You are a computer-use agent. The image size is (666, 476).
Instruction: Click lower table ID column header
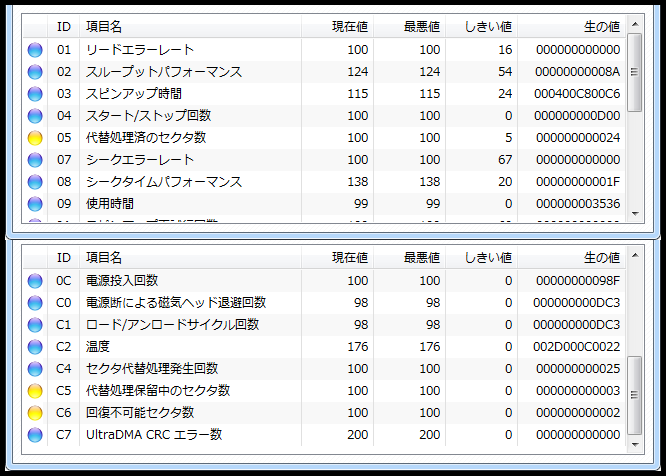click(63, 258)
